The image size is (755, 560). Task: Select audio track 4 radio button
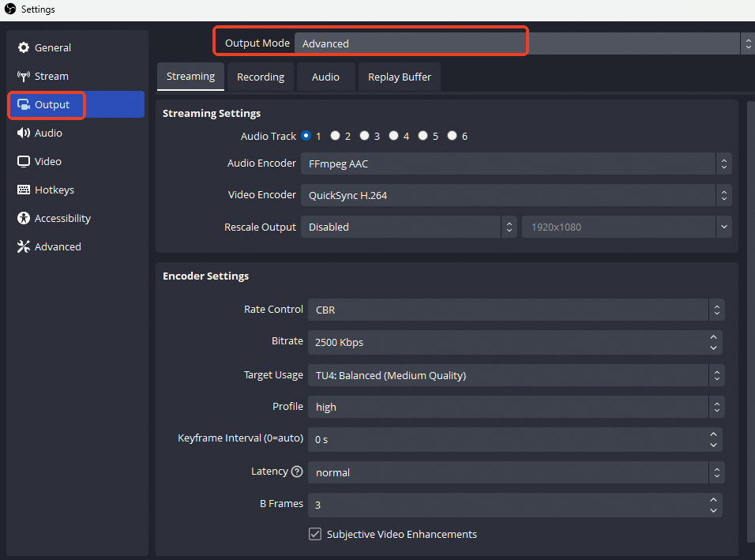(x=393, y=136)
